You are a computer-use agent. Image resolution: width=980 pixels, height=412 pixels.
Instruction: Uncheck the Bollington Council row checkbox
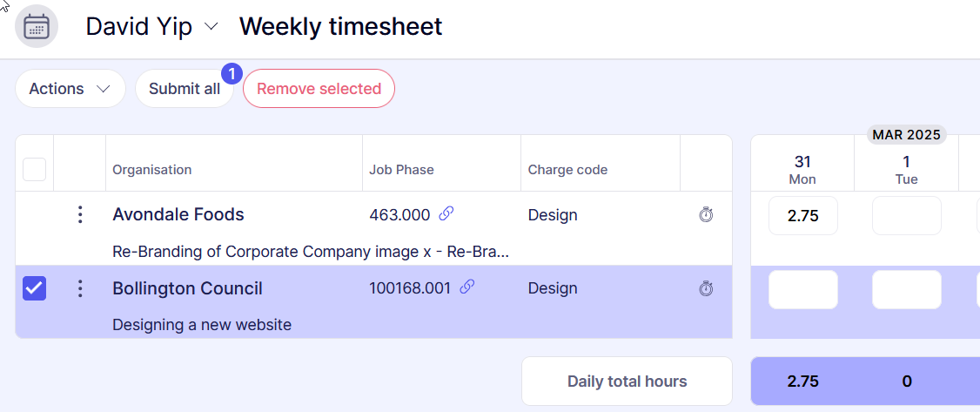tap(34, 288)
